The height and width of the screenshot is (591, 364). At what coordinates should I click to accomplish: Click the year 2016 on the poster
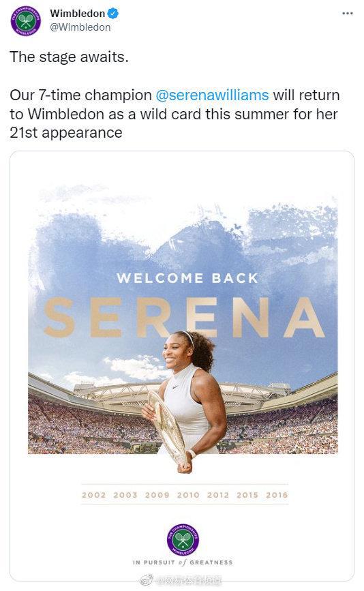[x=277, y=495]
